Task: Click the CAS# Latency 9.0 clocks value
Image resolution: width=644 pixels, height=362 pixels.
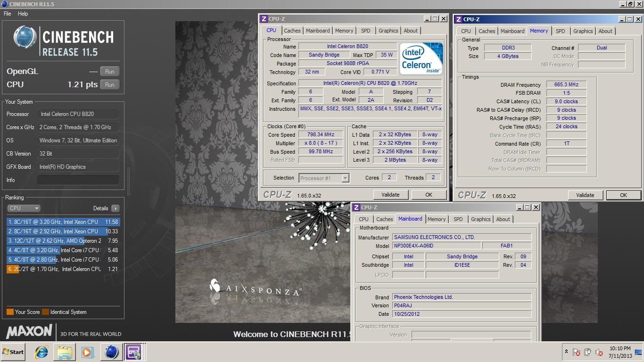Action: coord(566,101)
